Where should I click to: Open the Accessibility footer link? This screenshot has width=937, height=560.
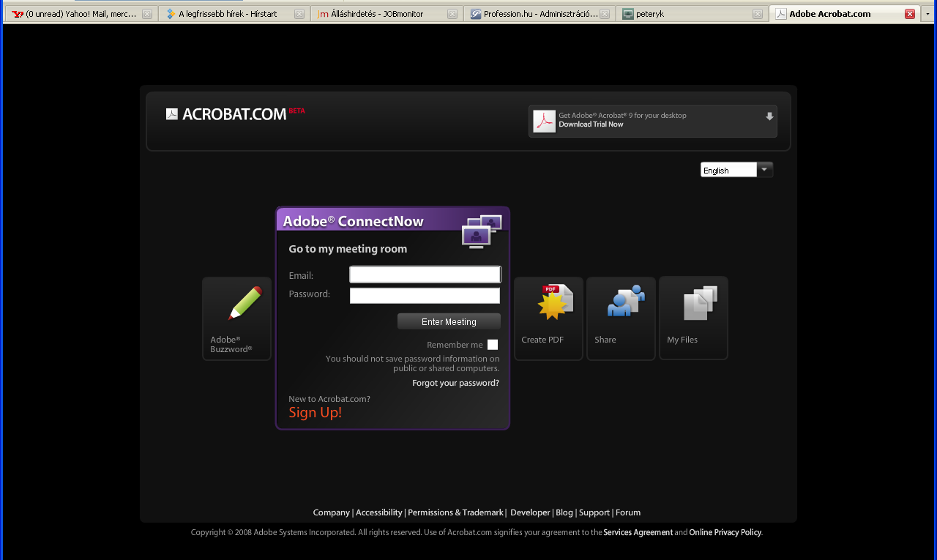pos(378,512)
